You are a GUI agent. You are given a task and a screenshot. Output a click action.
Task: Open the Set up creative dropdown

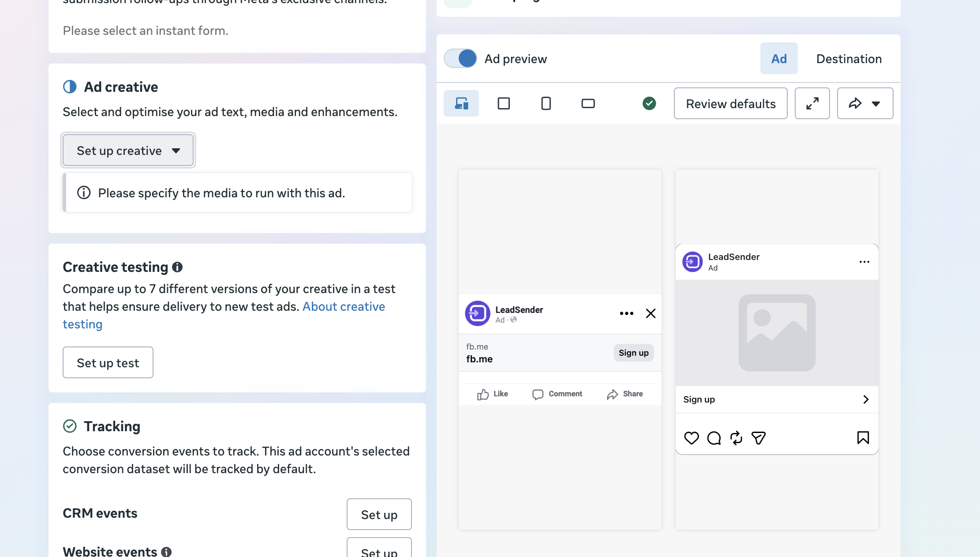[x=128, y=151]
